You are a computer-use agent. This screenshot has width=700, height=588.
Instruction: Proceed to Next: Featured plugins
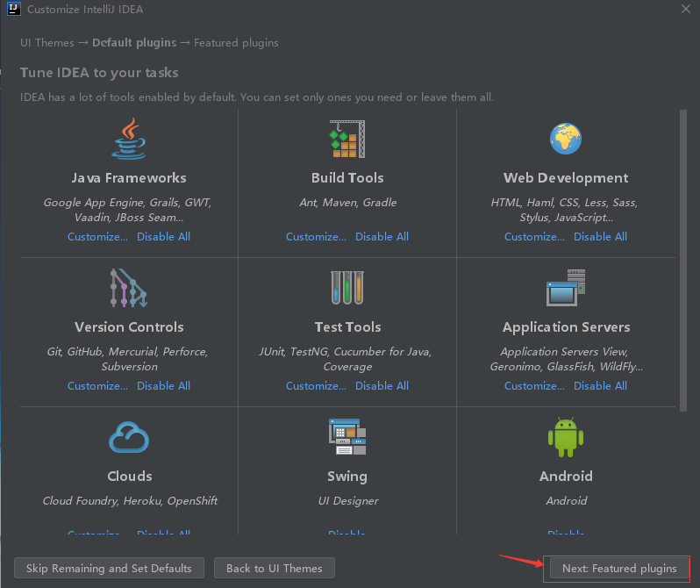coord(619,569)
